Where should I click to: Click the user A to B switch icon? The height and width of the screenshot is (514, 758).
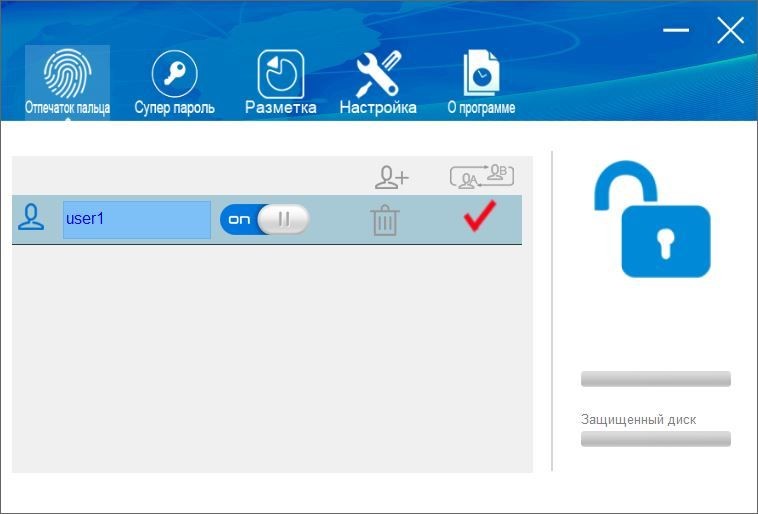[481, 176]
